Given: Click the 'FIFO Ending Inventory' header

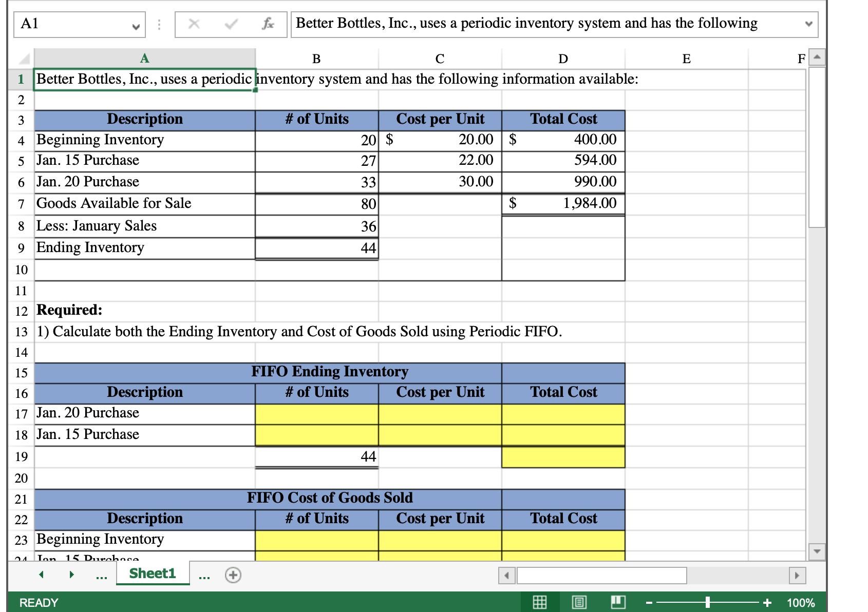Looking at the screenshot, I should click(330, 372).
